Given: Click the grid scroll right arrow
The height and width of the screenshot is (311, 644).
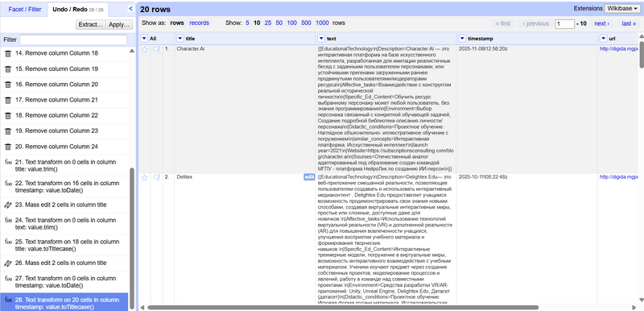Looking at the screenshot, I should [x=634, y=307].
